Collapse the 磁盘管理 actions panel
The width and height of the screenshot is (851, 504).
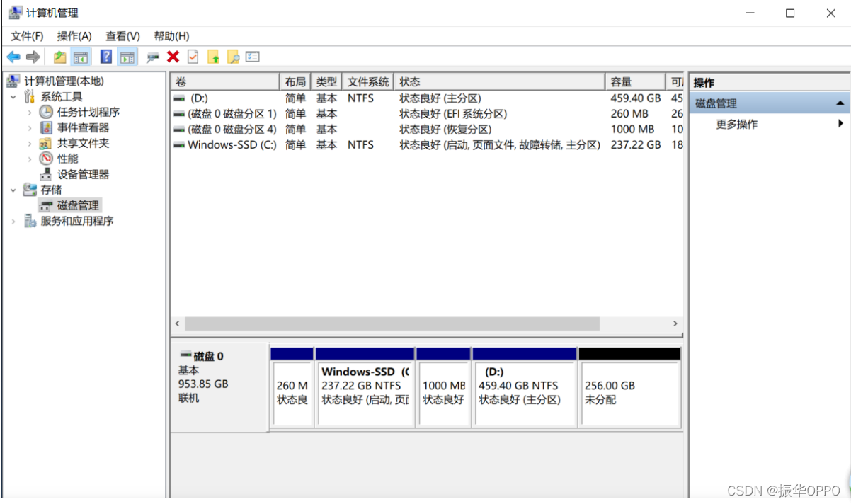tap(841, 102)
